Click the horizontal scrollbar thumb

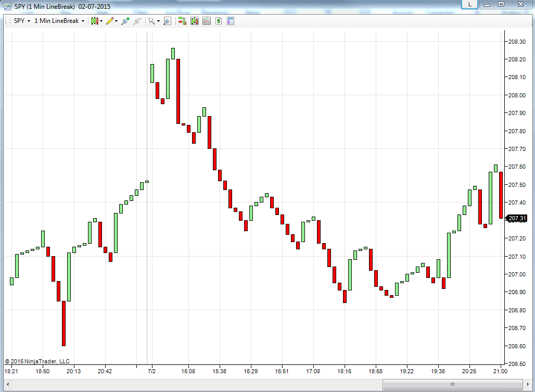point(452,385)
